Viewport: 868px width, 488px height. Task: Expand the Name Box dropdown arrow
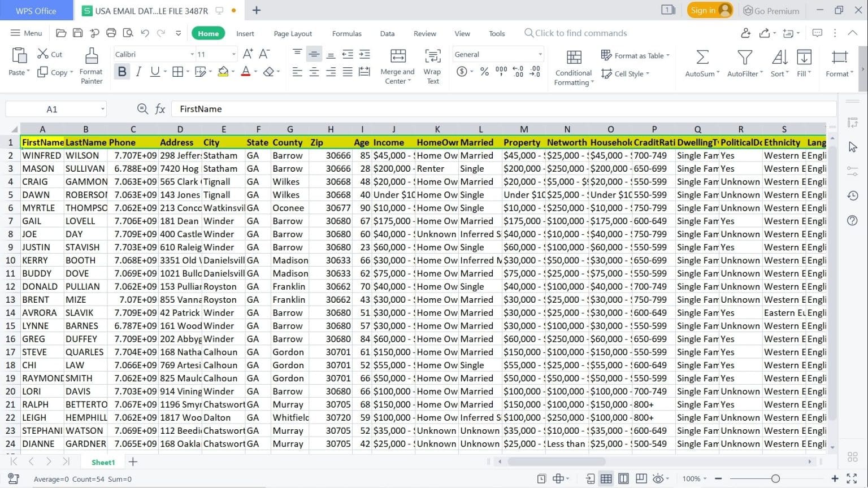pyautogui.click(x=103, y=109)
